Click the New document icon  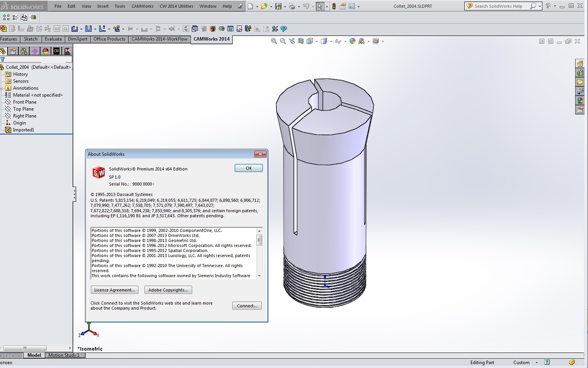pos(251,6)
